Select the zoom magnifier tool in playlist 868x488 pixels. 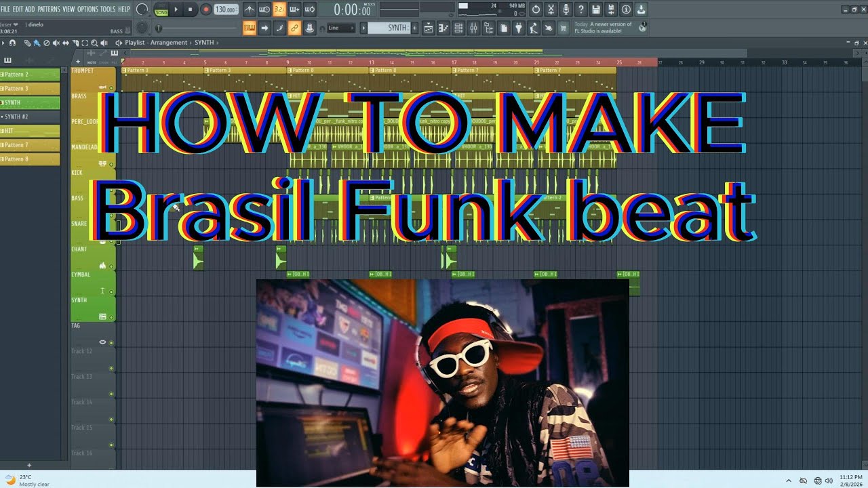[94, 43]
